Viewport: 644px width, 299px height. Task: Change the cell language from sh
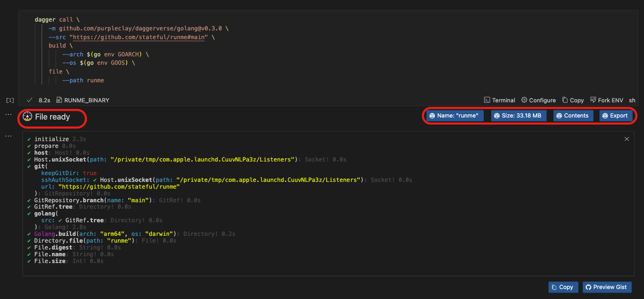[632, 100]
